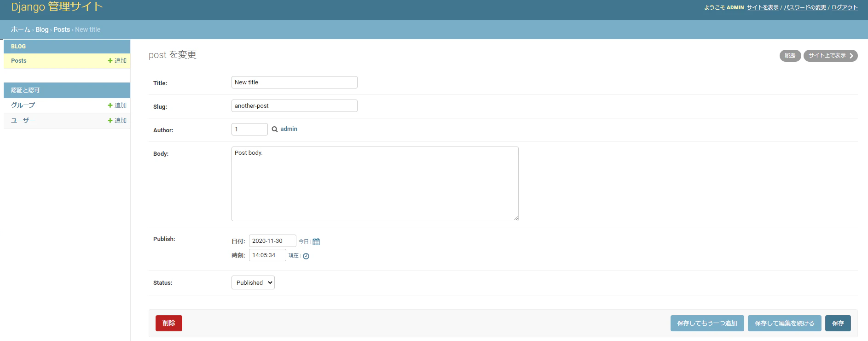Click the 今日 today link
The image size is (868, 341).
click(x=303, y=241)
